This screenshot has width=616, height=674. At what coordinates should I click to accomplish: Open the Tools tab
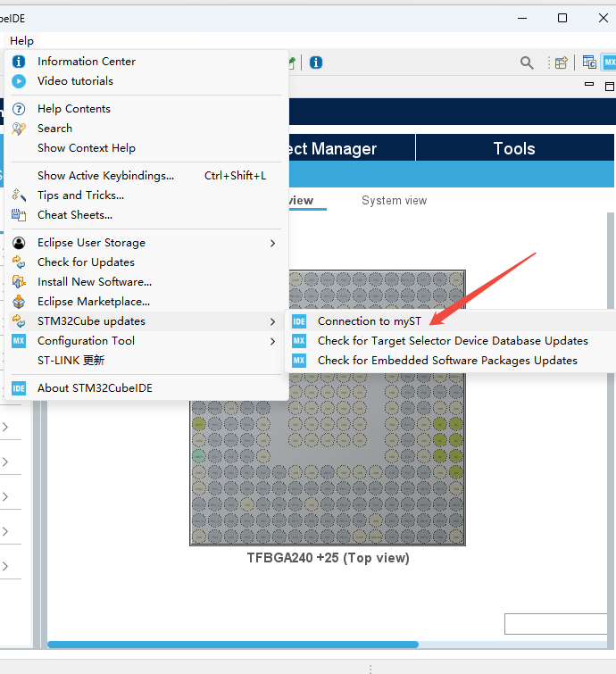click(x=514, y=148)
